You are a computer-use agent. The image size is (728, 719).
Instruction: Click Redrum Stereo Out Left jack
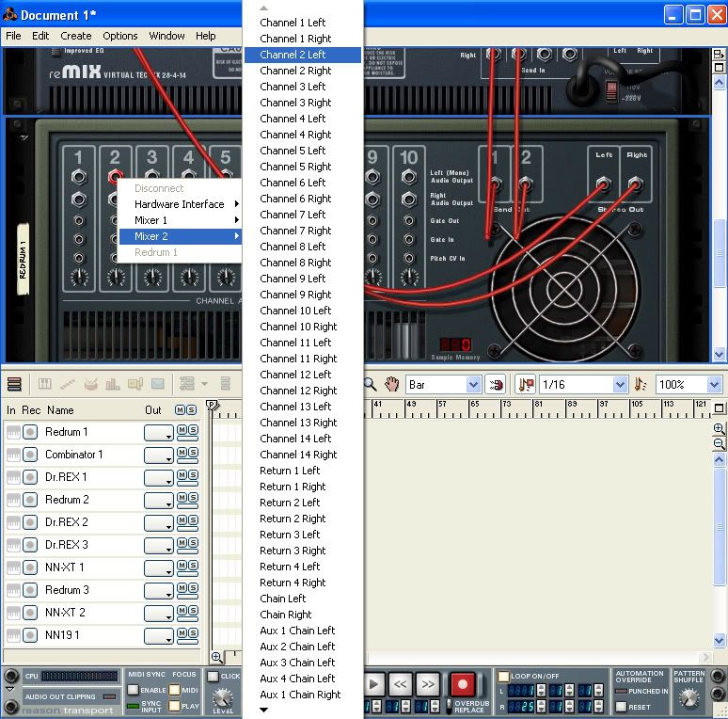(603, 184)
